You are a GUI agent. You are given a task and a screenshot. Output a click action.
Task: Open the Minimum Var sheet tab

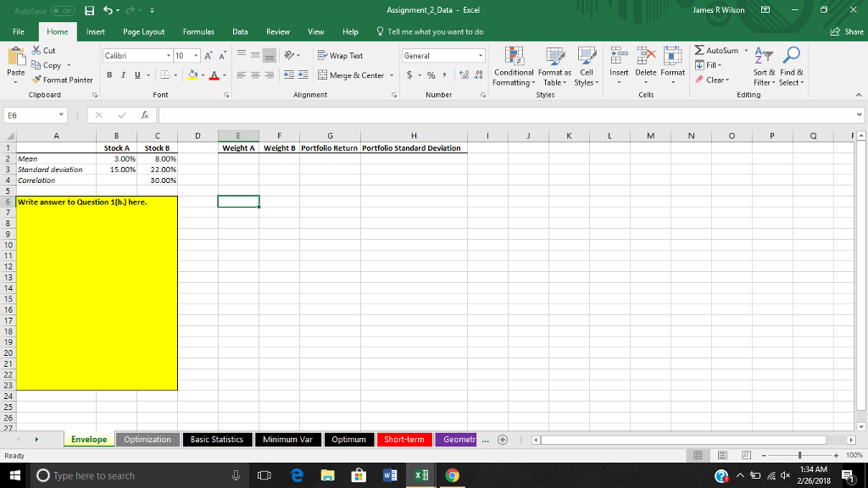pos(287,440)
